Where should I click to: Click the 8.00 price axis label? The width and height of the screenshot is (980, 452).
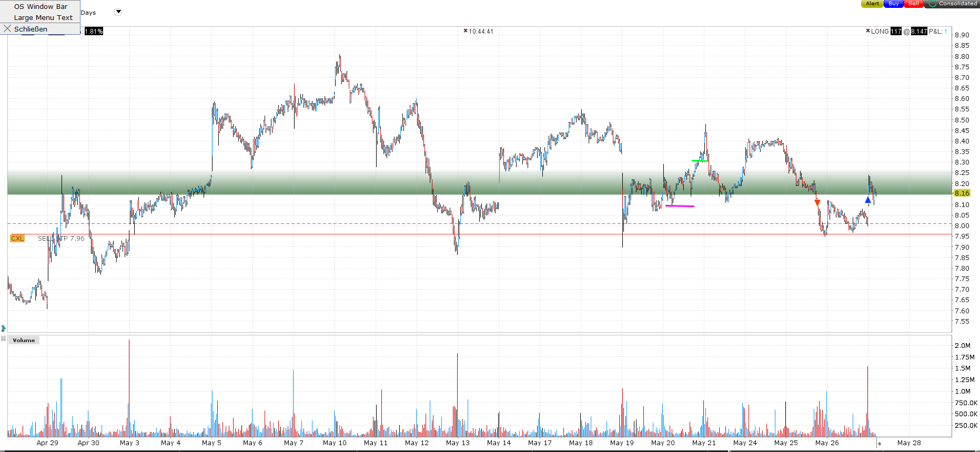962,226
